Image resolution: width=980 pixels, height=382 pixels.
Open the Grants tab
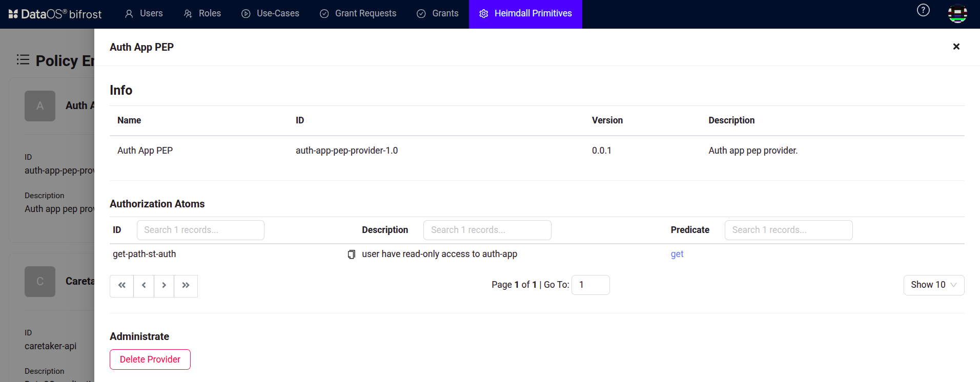(x=438, y=14)
